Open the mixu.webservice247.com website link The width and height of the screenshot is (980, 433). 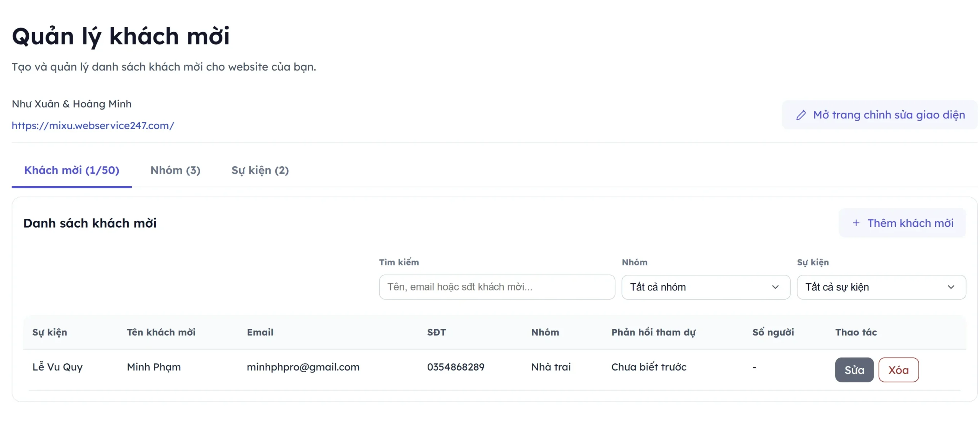[x=93, y=126]
